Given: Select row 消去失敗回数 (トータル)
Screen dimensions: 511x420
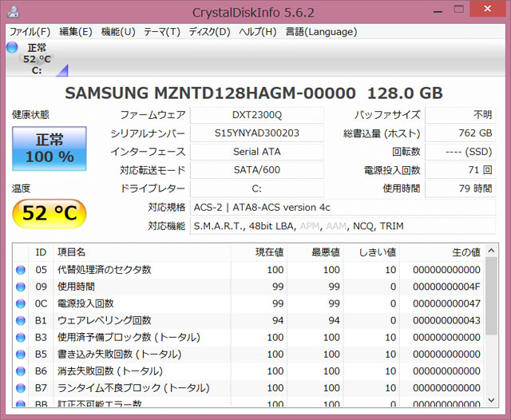Looking at the screenshot, I should click(x=248, y=371).
